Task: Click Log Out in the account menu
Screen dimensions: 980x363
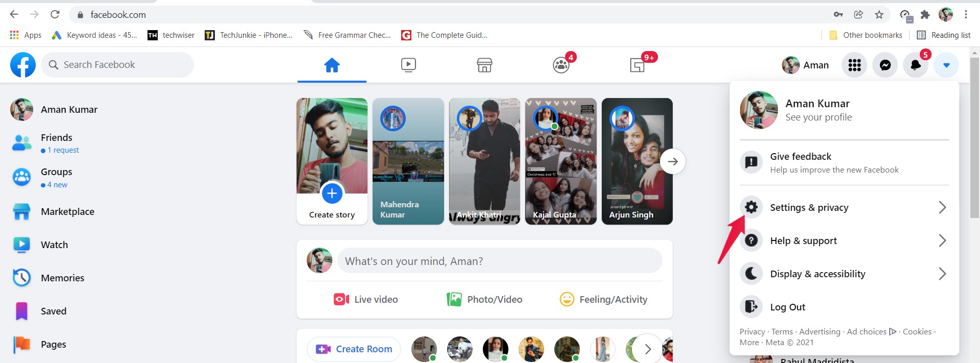Action: (844, 307)
